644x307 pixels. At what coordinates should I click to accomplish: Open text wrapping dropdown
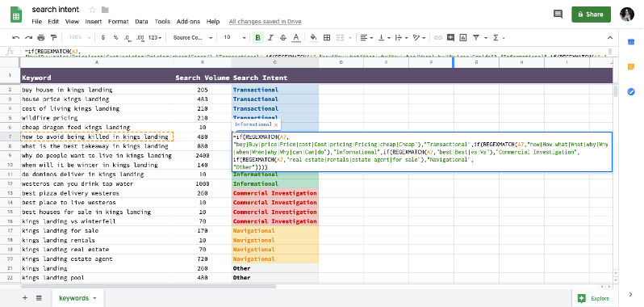pyautogui.click(x=401, y=38)
